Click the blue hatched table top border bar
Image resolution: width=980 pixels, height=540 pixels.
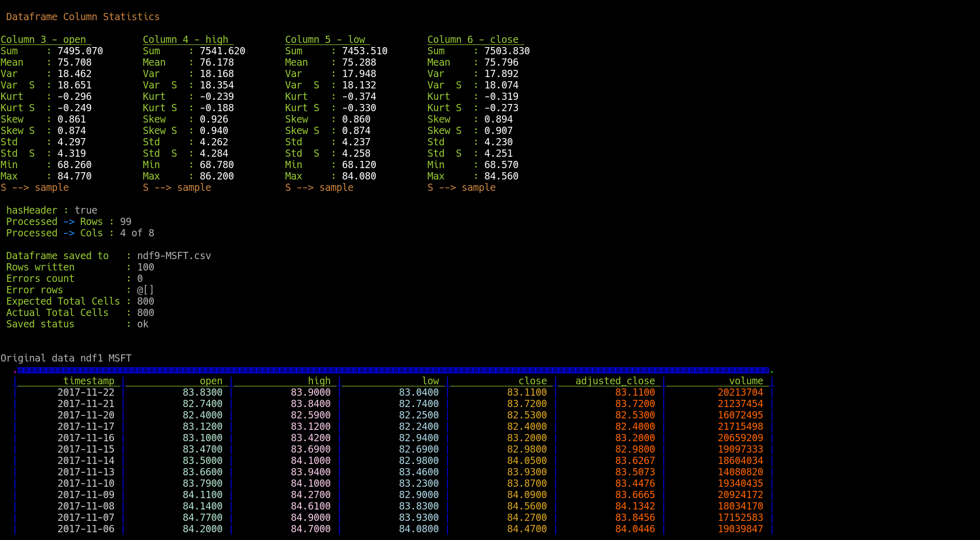coord(393,370)
